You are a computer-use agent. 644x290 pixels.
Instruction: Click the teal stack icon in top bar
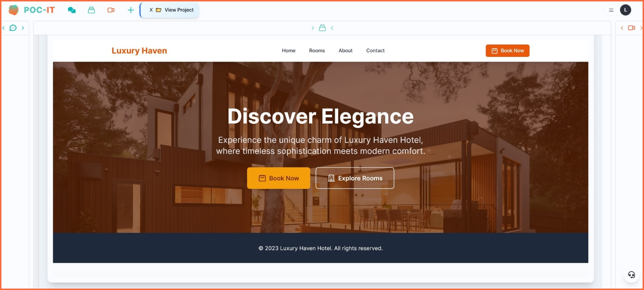(91, 10)
